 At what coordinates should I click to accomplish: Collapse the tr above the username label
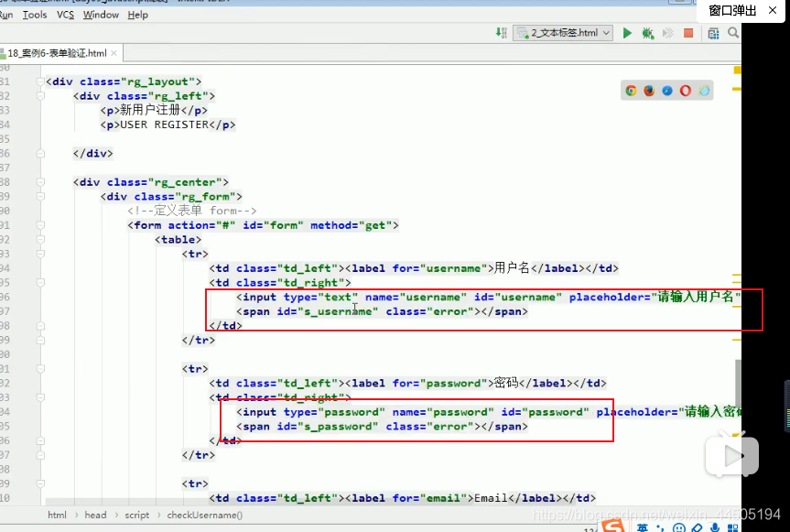[x=40, y=254]
